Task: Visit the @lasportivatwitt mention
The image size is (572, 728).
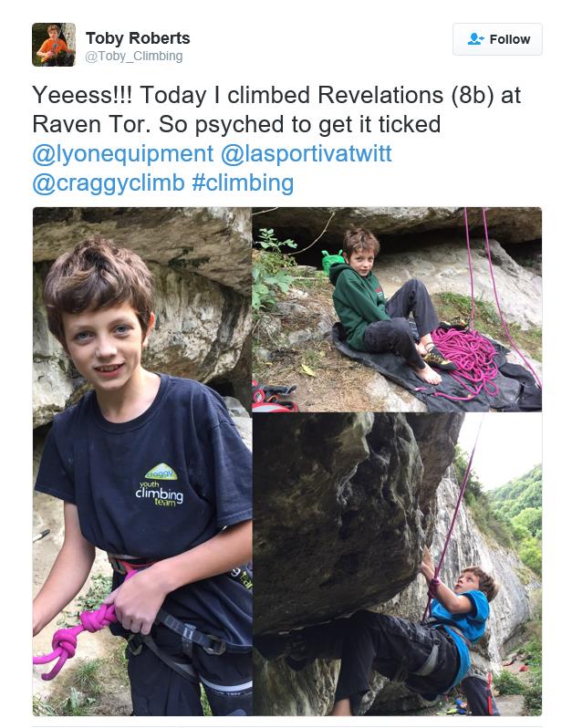Action: pos(306,153)
